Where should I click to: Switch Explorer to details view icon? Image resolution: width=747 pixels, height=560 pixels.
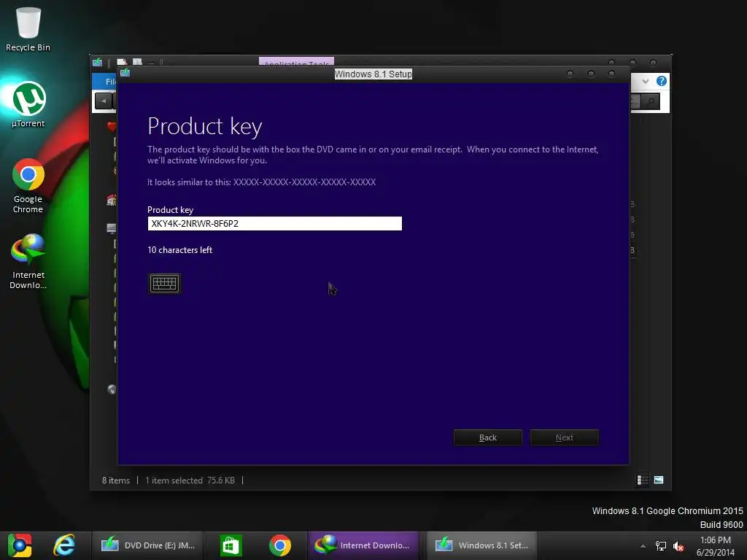pos(643,480)
